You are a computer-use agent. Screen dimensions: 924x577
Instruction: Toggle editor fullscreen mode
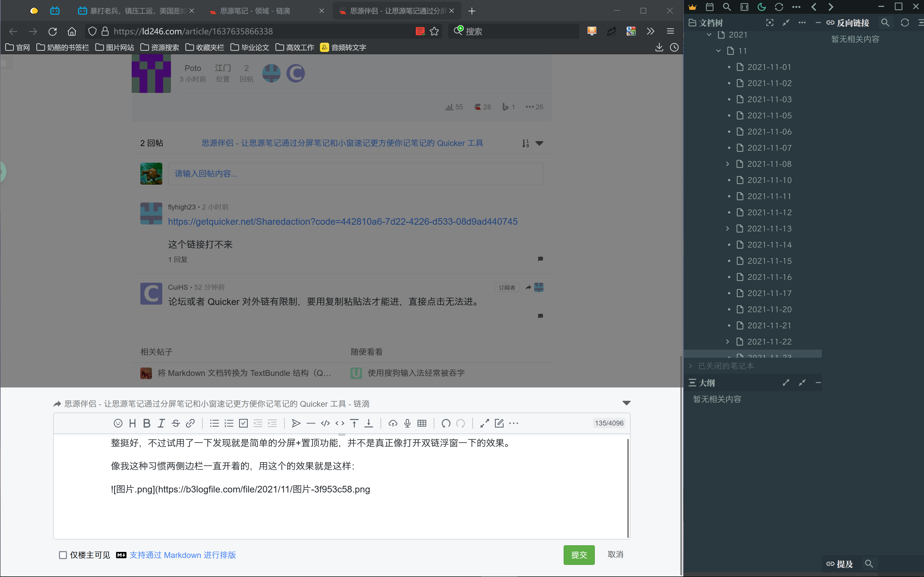pyautogui.click(x=484, y=423)
